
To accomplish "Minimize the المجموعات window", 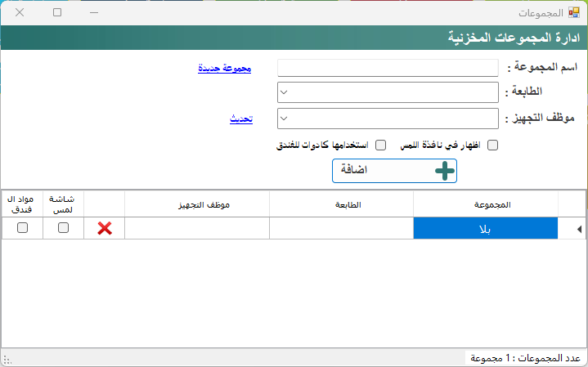I will coord(94,12).
